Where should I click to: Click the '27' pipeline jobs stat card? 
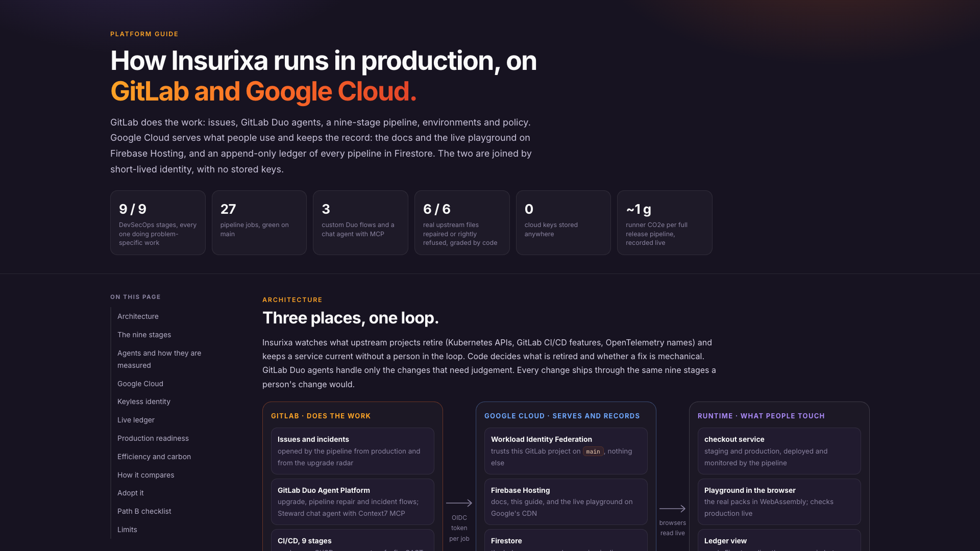click(x=259, y=223)
